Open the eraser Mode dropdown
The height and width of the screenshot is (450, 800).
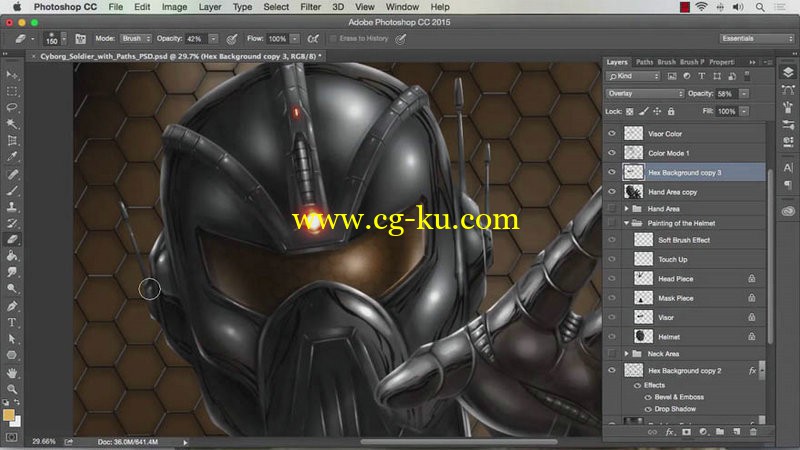(x=136, y=39)
